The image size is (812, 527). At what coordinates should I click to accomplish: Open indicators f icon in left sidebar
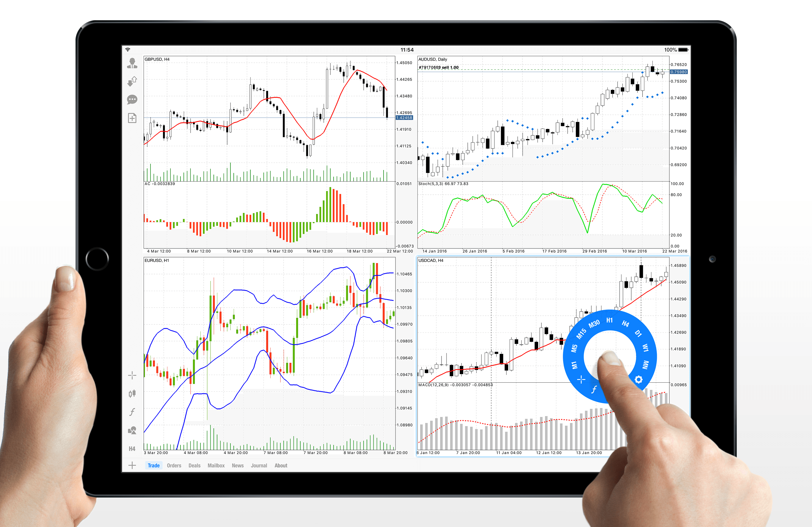click(132, 412)
